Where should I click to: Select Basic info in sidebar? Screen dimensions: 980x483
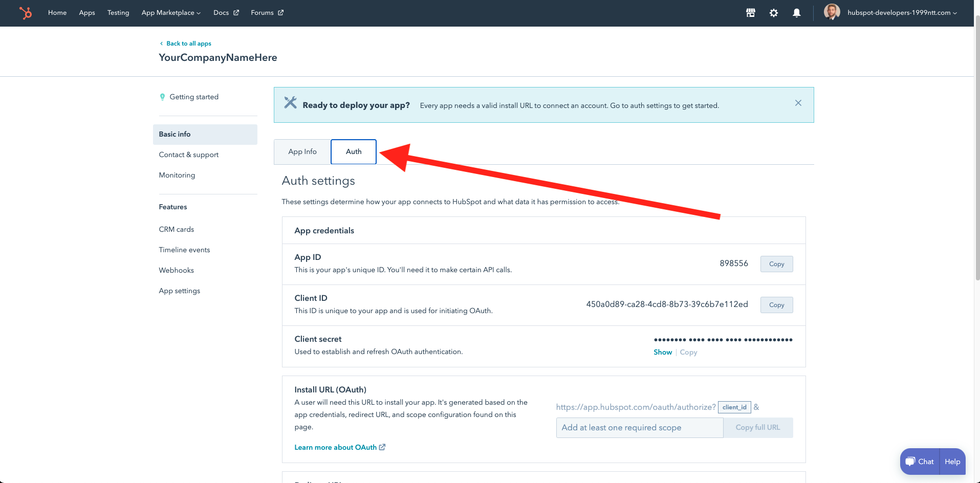(205, 134)
